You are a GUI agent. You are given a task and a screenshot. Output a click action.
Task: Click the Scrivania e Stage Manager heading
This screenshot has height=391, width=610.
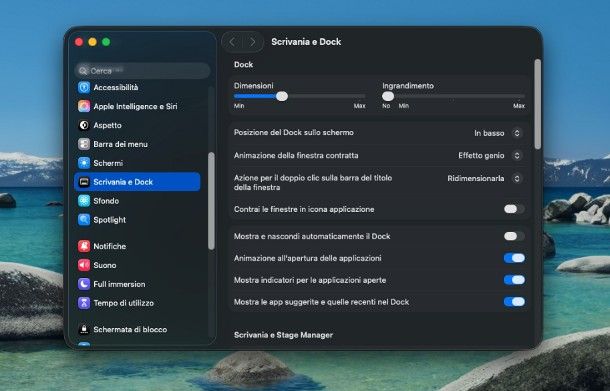pyautogui.click(x=283, y=335)
